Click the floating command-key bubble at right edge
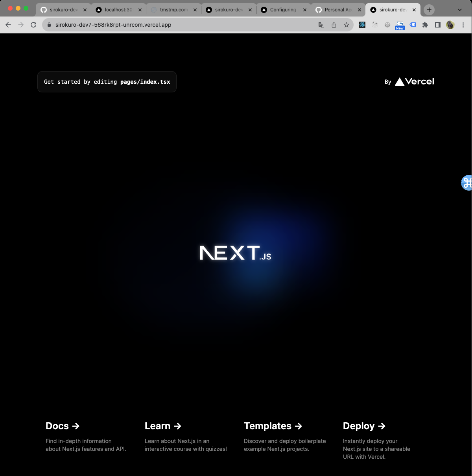Image resolution: width=472 pixels, height=476 pixels. (467, 182)
